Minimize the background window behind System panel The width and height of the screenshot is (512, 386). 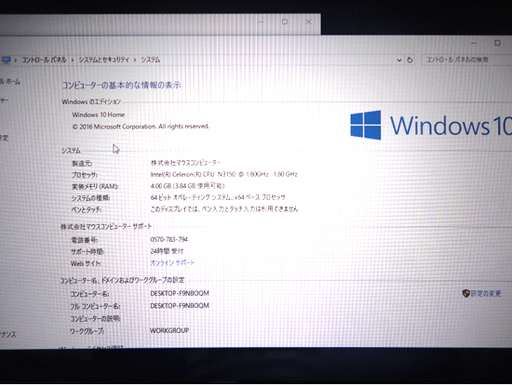point(261,22)
